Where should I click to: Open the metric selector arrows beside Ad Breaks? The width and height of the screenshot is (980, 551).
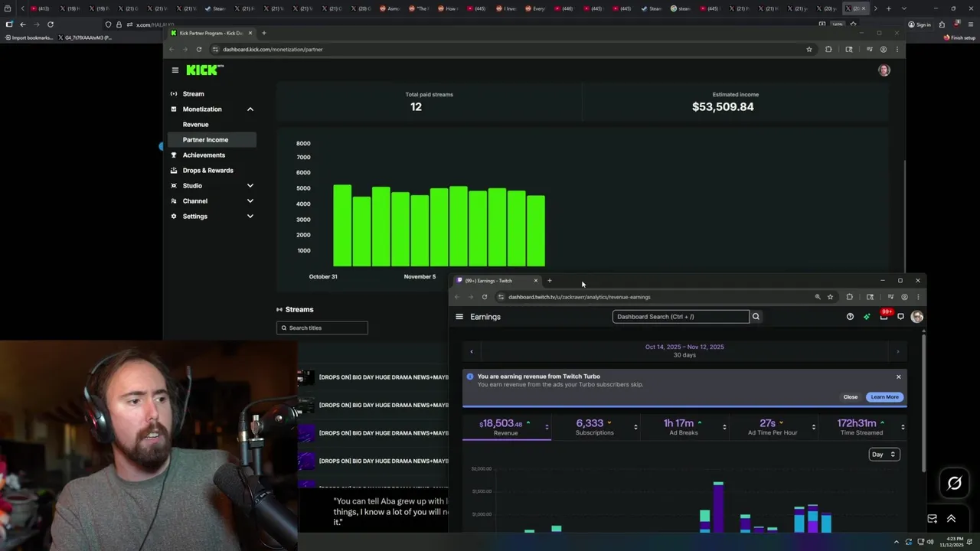click(724, 427)
